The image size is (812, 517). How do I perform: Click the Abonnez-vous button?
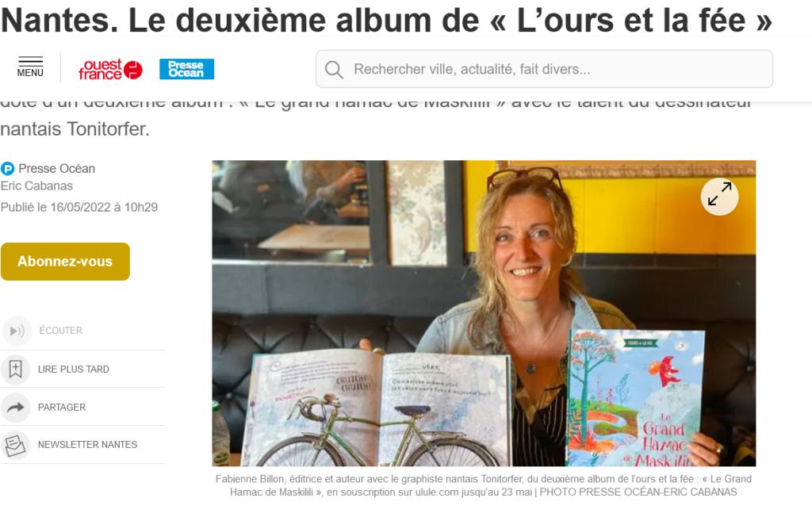[65, 262]
